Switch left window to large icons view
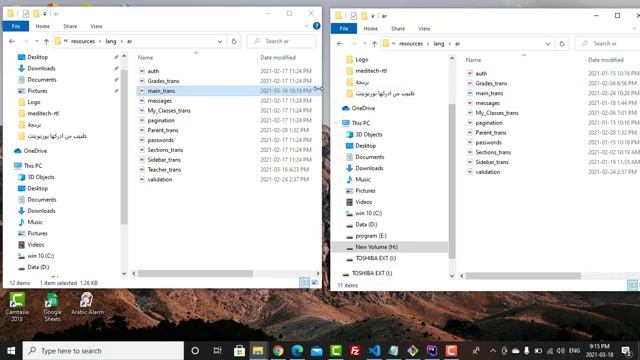The image size is (640, 360). click(x=315, y=282)
